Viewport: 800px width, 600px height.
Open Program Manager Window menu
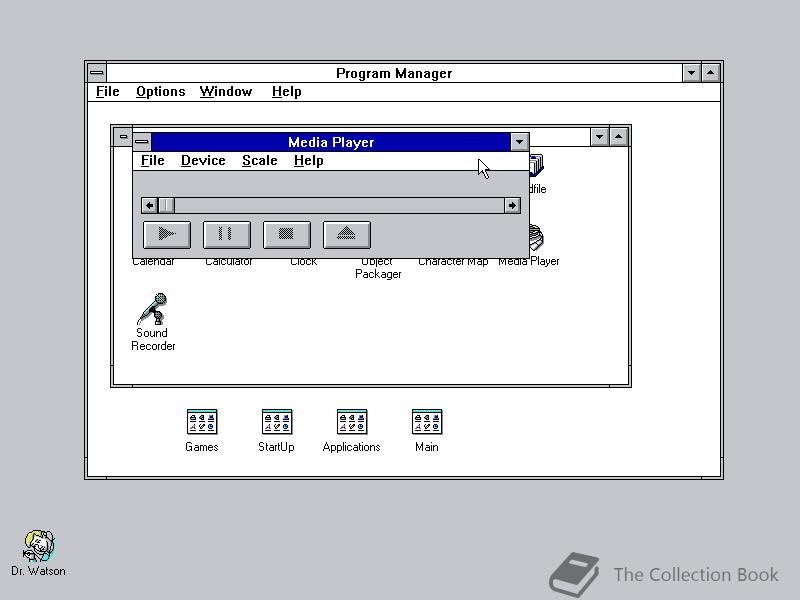[x=226, y=92]
